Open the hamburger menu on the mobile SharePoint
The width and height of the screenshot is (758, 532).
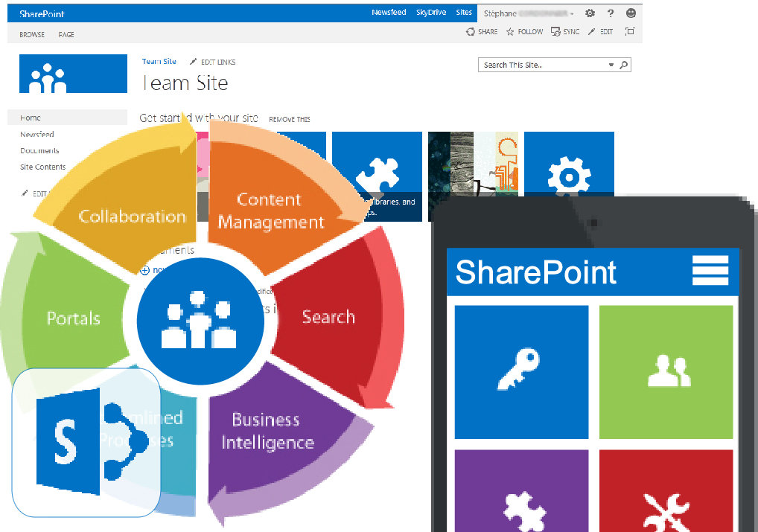tap(710, 271)
